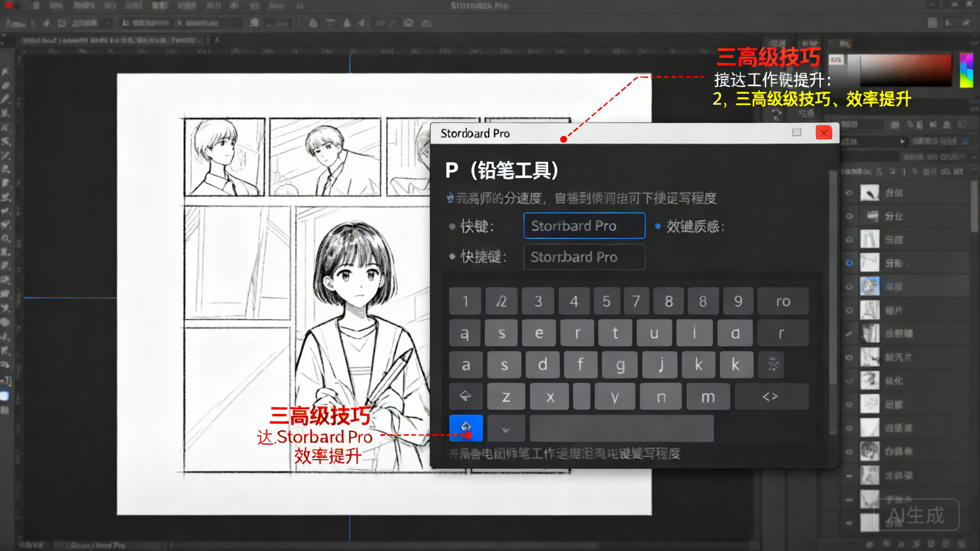This screenshot has height=551, width=980.
Task: Click the letter z key
Action: [506, 396]
